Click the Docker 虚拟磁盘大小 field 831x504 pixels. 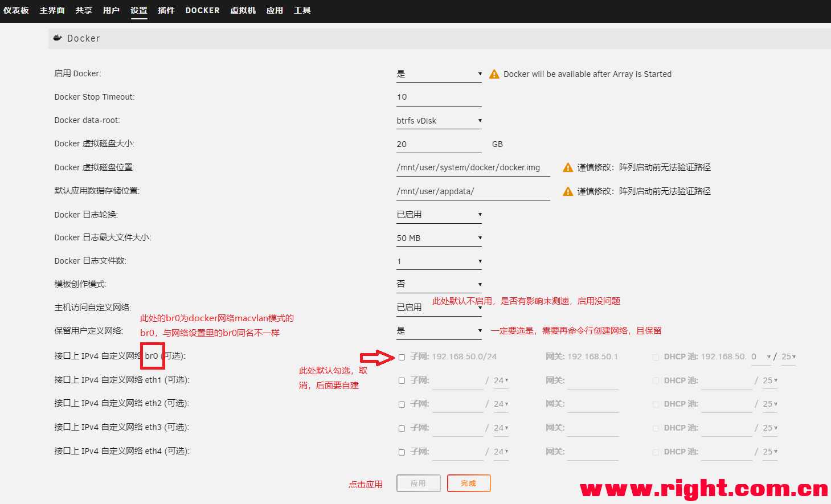click(x=439, y=144)
